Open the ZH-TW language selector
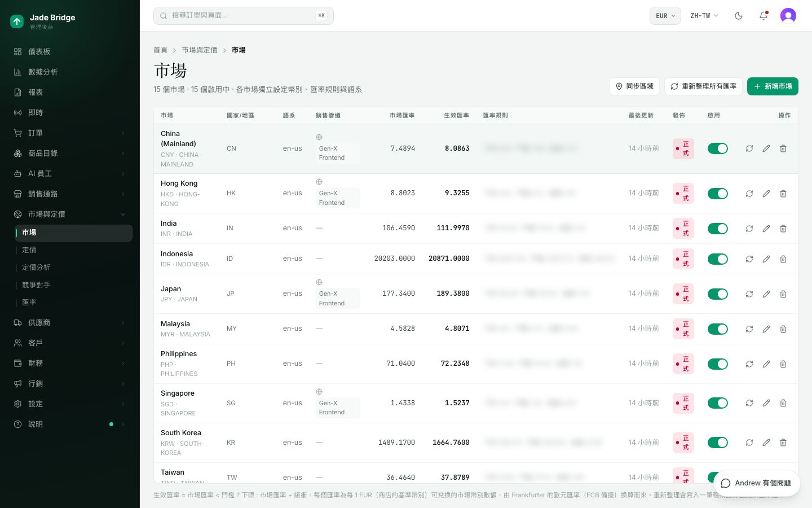The height and width of the screenshot is (508, 812). pos(704,16)
